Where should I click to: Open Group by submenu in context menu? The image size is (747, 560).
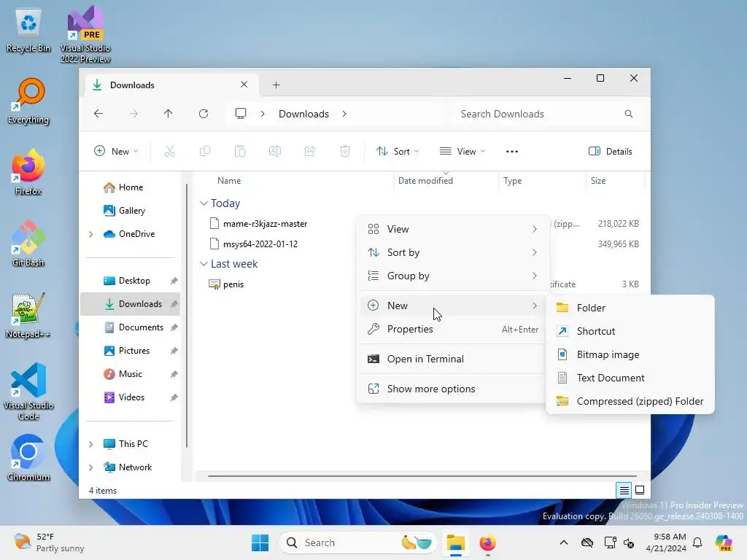coord(452,276)
